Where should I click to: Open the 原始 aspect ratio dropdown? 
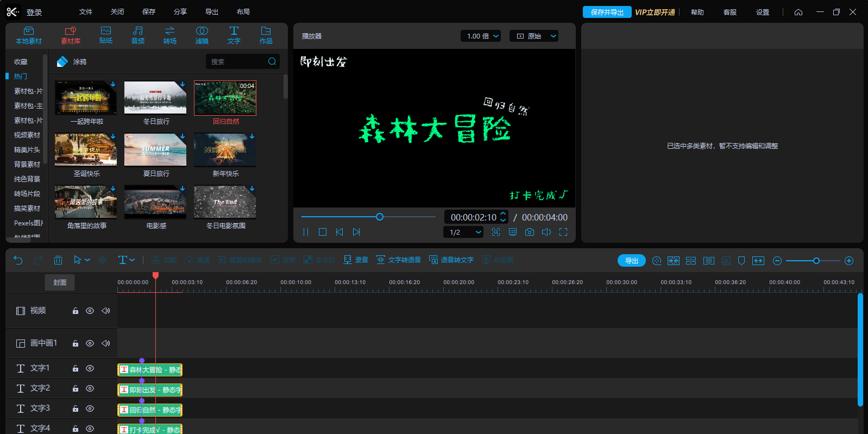pos(534,36)
